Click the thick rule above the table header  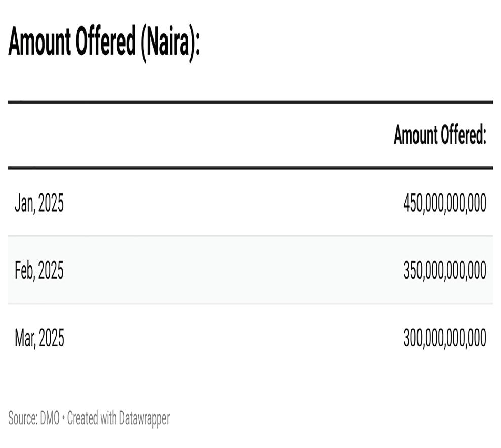[251, 102]
